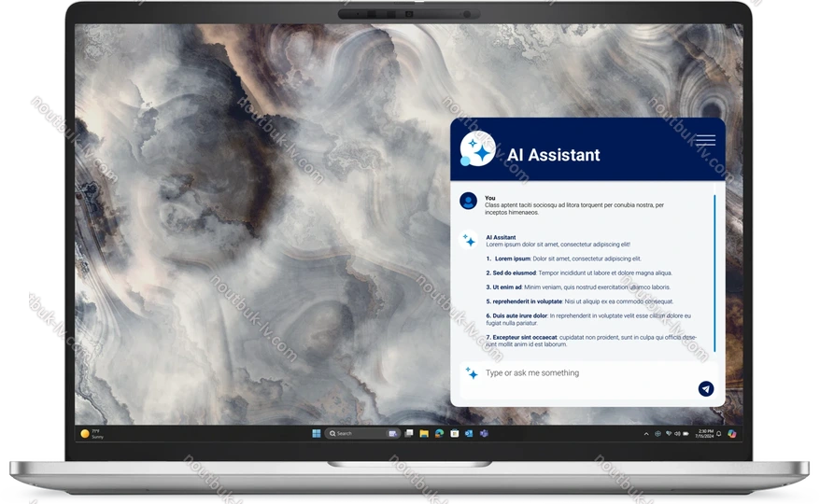820x504 pixels.
Task: Open Outlook from the taskbar
Action: pos(469,433)
